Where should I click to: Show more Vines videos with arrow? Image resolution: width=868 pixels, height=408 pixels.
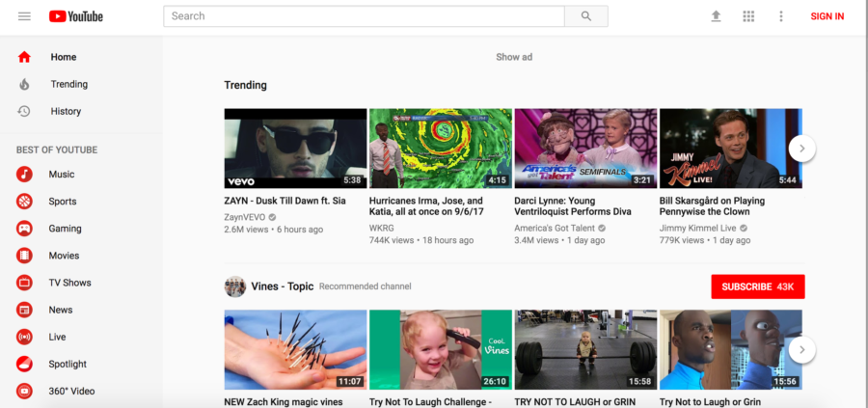pyautogui.click(x=802, y=350)
